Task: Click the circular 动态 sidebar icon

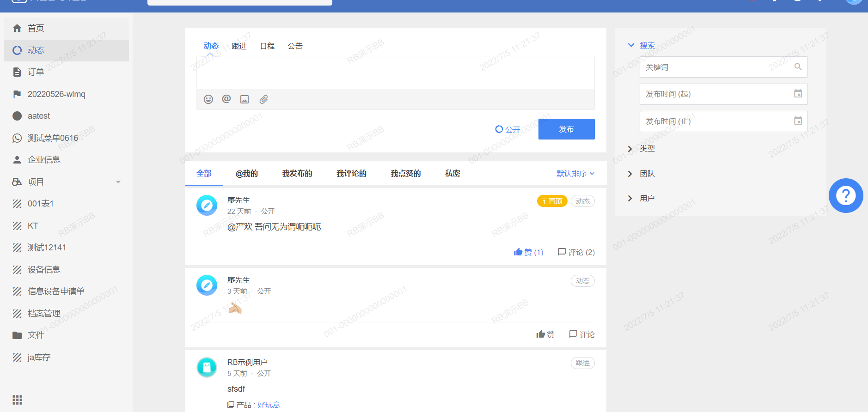Action: (17, 50)
